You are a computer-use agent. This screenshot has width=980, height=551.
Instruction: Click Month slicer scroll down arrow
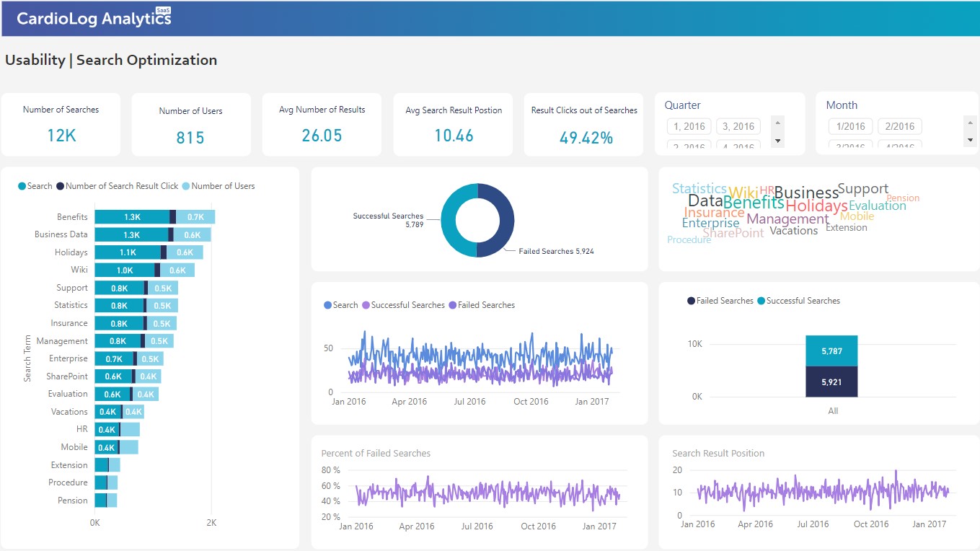970,141
